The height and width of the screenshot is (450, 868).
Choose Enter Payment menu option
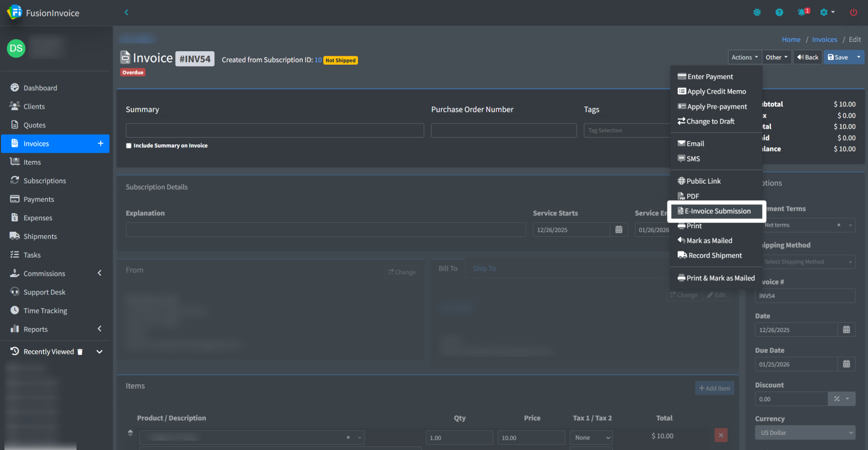[710, 77]
